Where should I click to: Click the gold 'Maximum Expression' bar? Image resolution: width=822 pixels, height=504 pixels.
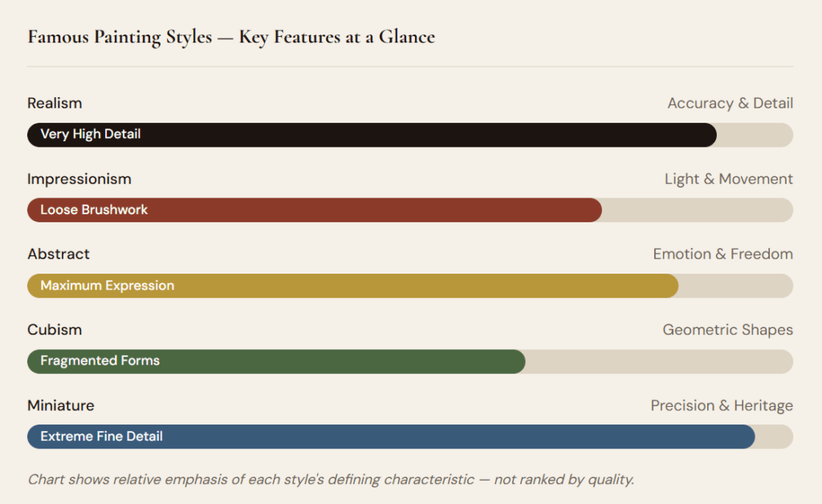[x=352, y=286]
